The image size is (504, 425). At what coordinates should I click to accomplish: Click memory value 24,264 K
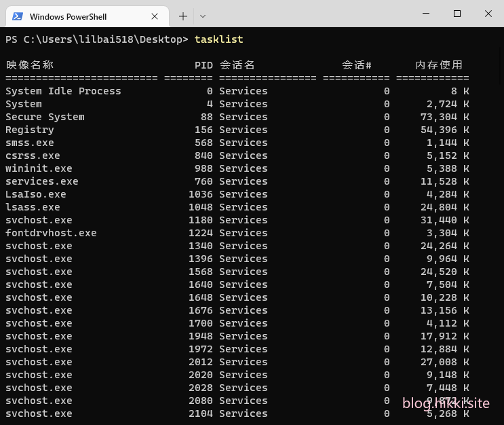click(x=445, y=246)
